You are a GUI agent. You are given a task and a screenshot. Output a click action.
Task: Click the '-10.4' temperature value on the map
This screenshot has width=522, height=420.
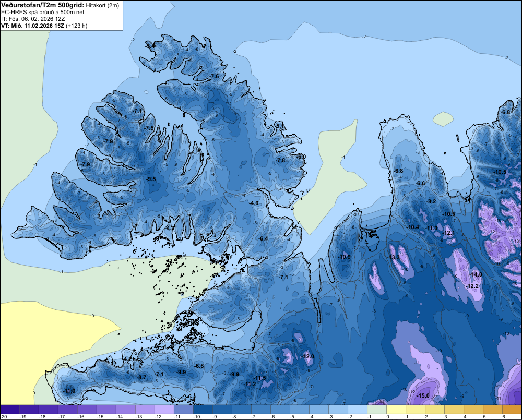tap(413, 227)
